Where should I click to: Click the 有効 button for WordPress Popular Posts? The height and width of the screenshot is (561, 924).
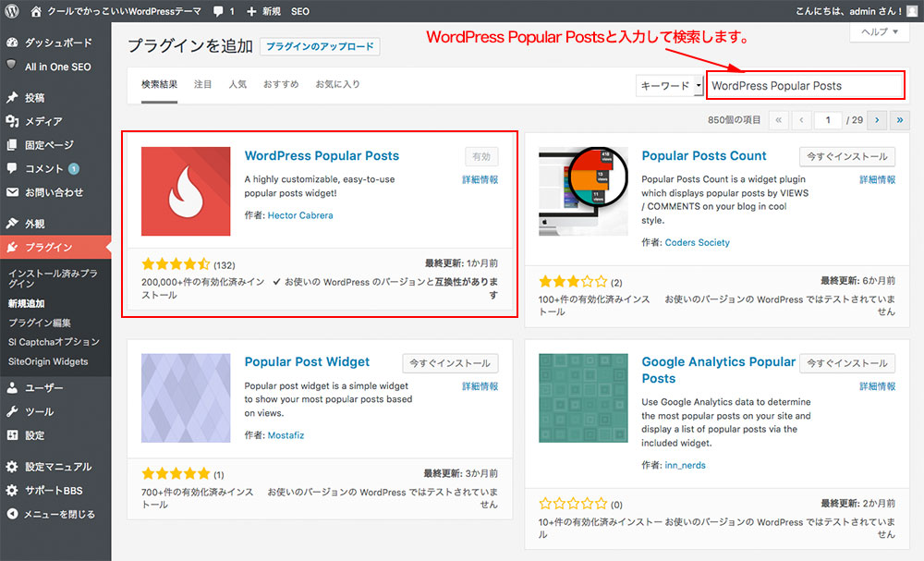coord(481,157)
